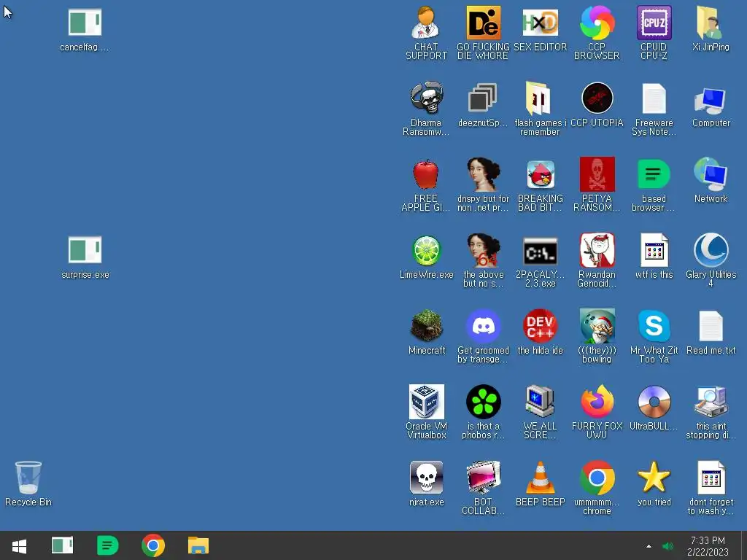This screenshot has width=747, height=560.
Task: Launch the CCP UTOPIA icon
Action: coord(597,98)
